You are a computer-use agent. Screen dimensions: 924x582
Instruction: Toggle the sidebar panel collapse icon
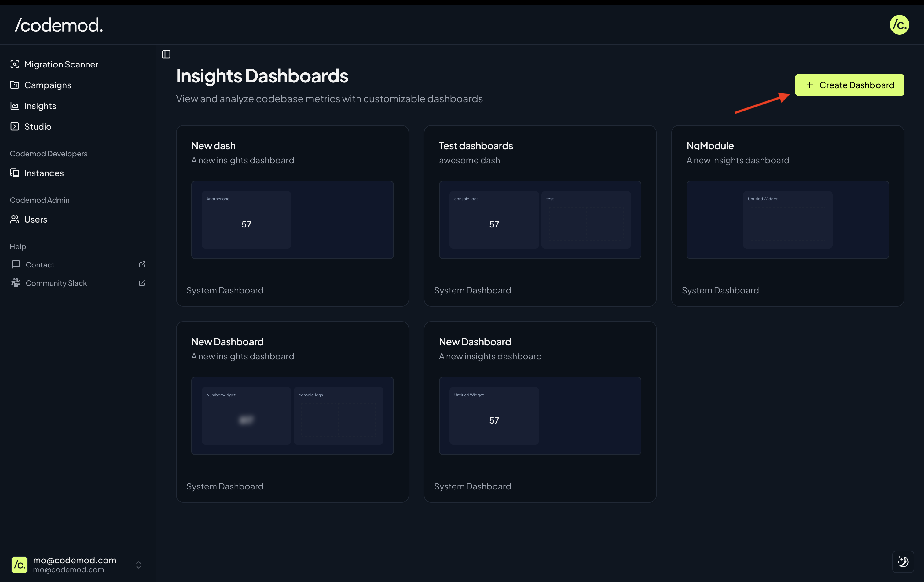166,54
